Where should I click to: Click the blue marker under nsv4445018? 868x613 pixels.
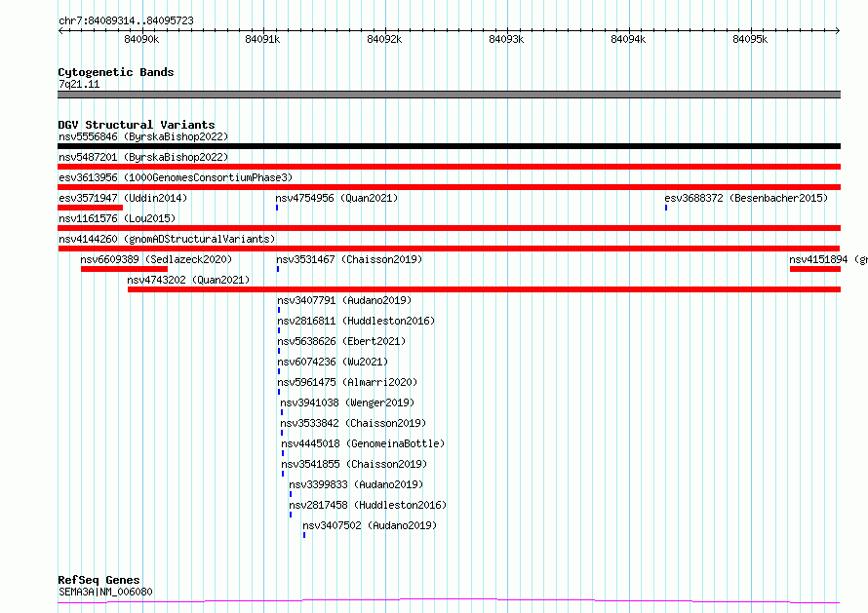[x=283, y=454]
